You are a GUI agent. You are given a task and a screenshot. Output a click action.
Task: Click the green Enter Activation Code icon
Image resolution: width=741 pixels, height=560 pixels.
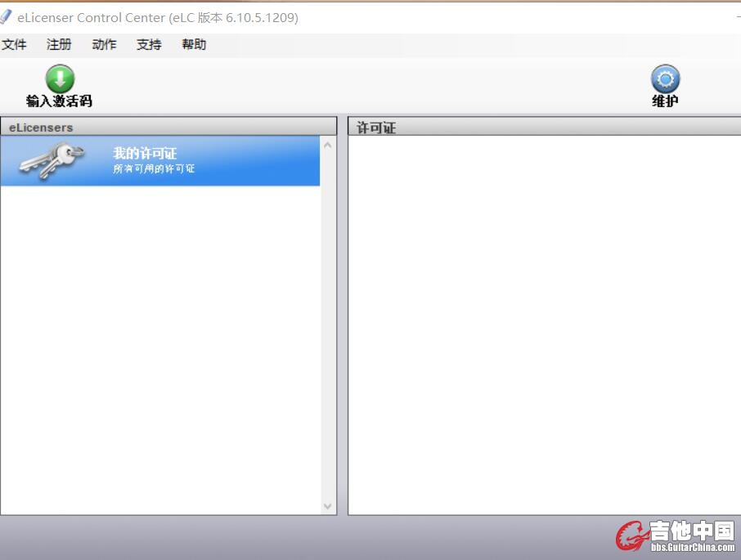click(60, 78)
